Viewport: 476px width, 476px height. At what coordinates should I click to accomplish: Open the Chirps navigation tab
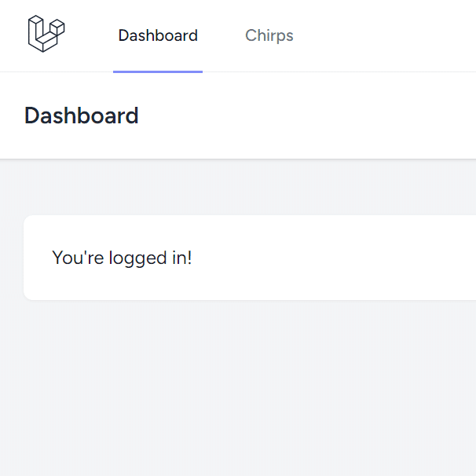[x=269, y=36]
